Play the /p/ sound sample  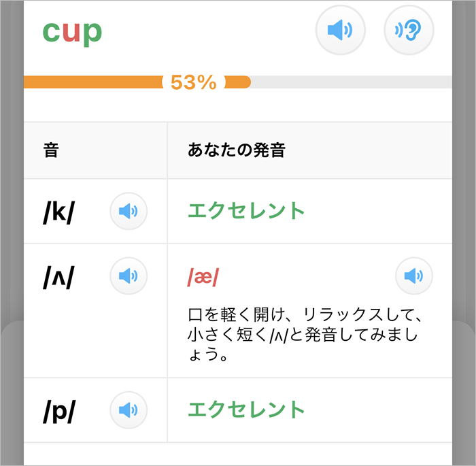129,410
